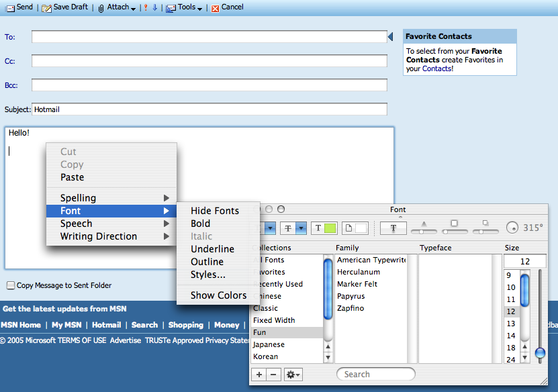Click the red Cancel icon
This screenshot has height=392, width=558.
(x=215, y=8)
